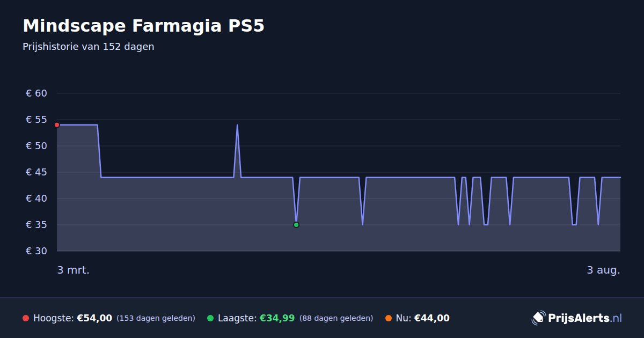Open the PrijsAlerts.nl brand link
Image resolution: width=644 pixels, height=338 pixels.
(577, 318)
